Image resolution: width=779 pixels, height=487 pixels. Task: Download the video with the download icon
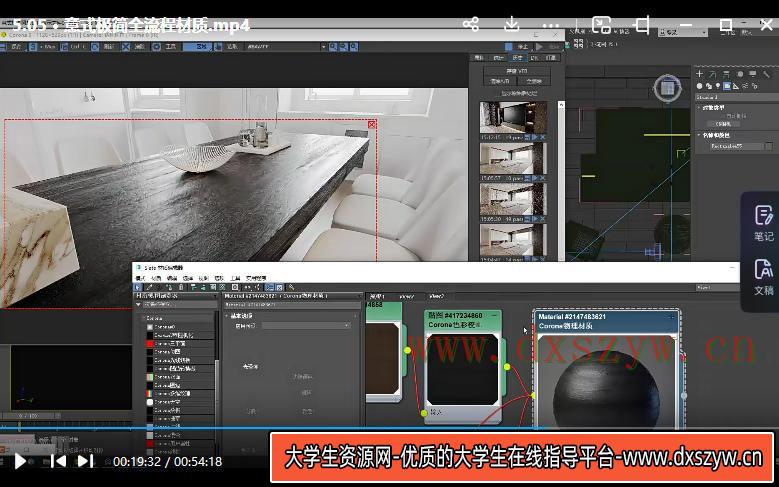pos(512,23)
